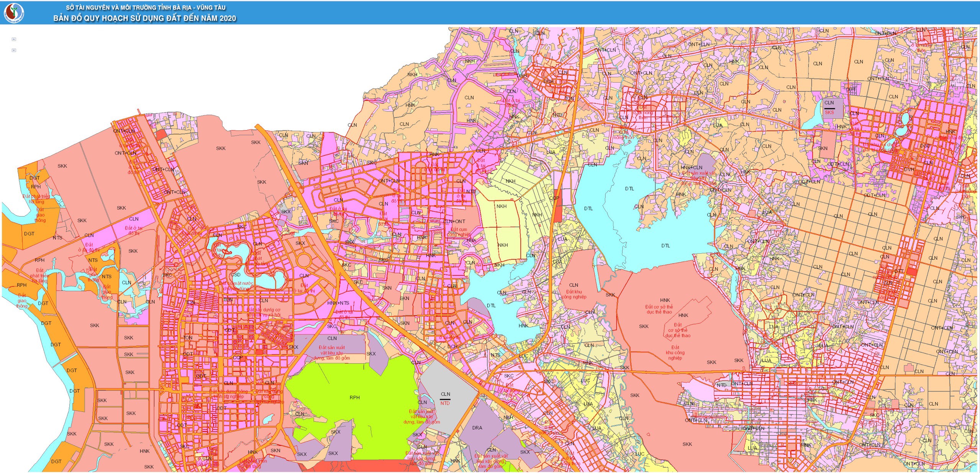Click the 'CSD' label by the lake
This screenshot has height=473, width=980.
236,275
